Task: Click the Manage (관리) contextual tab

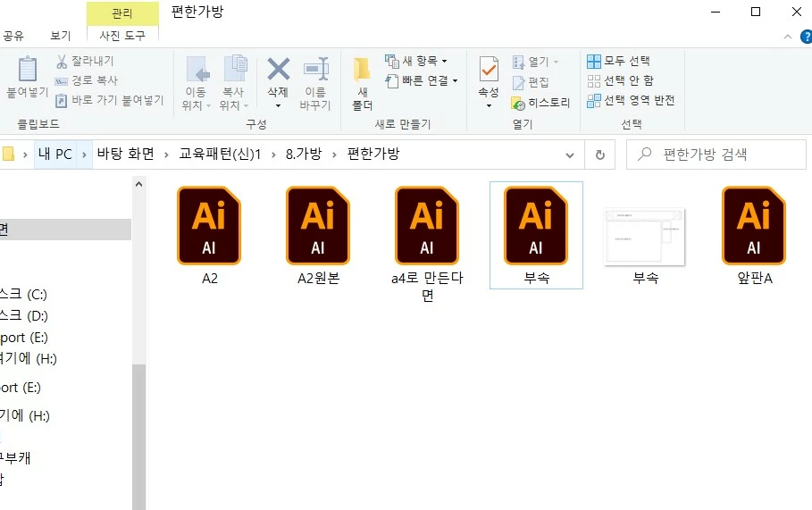Action: 122,13
